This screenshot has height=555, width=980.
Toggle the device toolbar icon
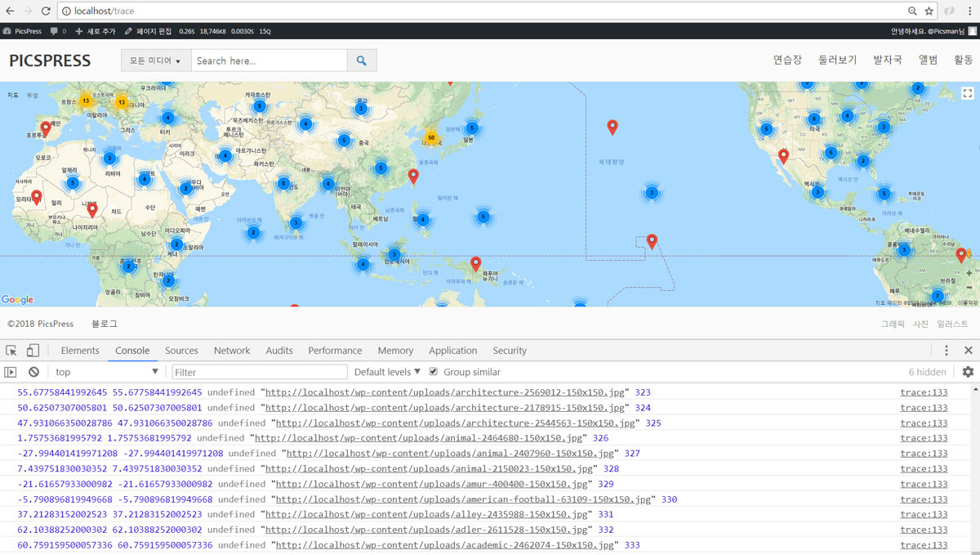pyautogui.click(x=33, y=351)
